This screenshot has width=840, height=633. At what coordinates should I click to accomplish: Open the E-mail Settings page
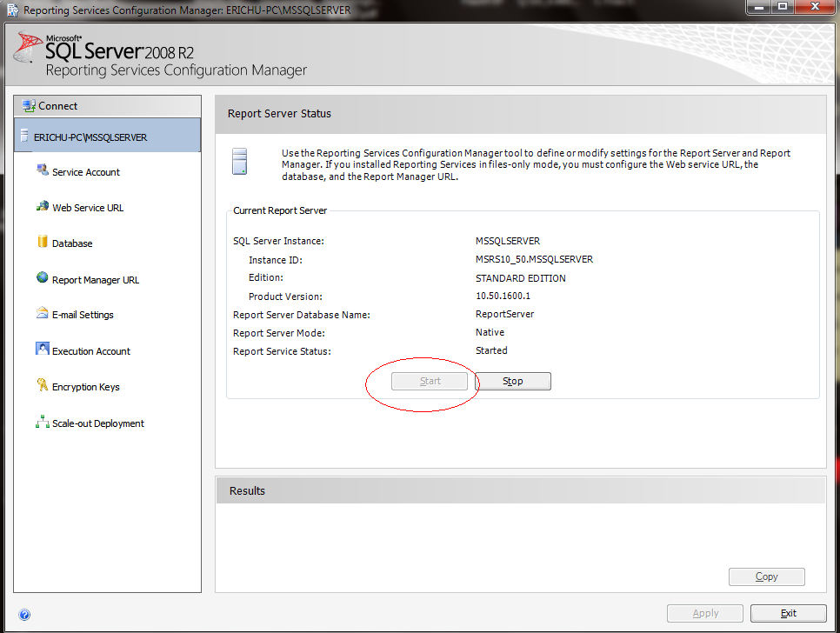tap(83, 315)
